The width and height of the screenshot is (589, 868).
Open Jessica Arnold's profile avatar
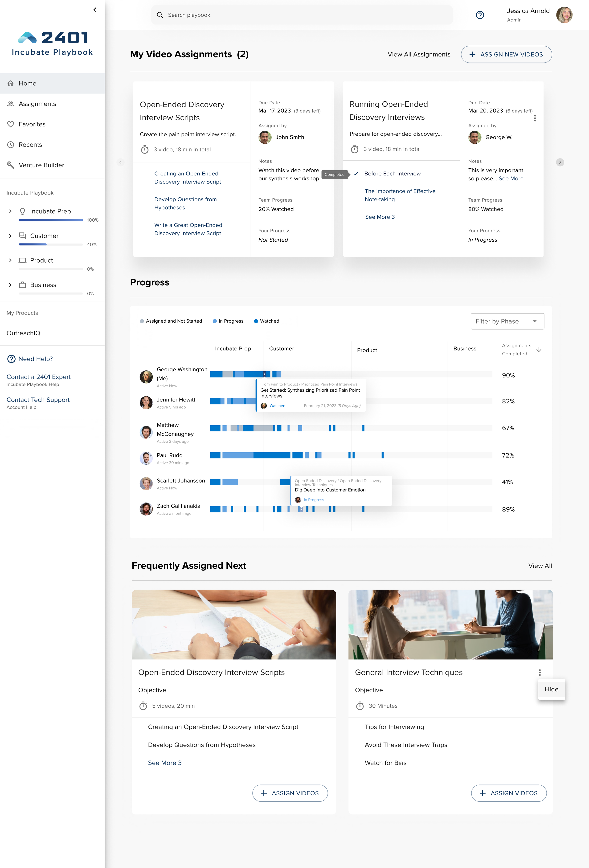(564, 15)
